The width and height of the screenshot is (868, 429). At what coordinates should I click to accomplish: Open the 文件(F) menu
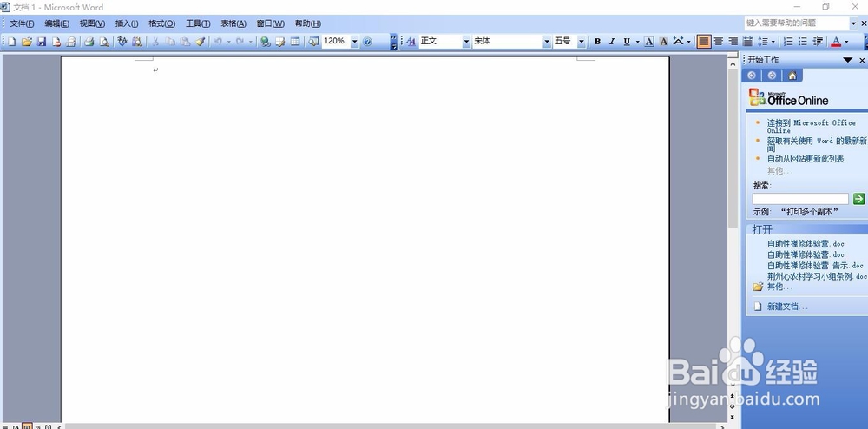(23, 23)
